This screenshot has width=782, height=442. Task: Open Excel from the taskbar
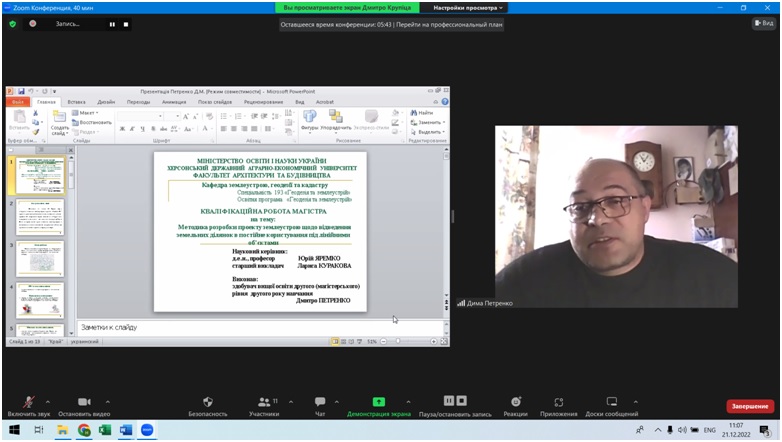coord(105,430)
